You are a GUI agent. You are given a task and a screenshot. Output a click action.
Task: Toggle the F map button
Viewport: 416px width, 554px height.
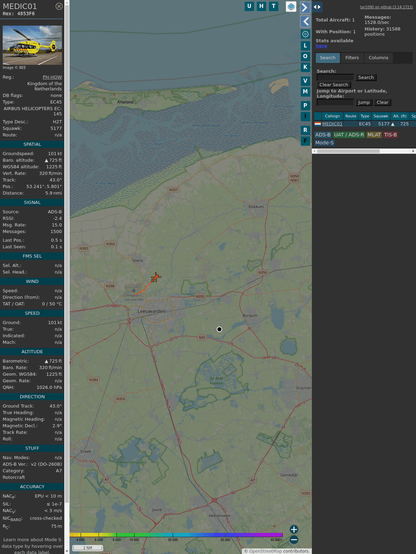click(x=305, y=141)
